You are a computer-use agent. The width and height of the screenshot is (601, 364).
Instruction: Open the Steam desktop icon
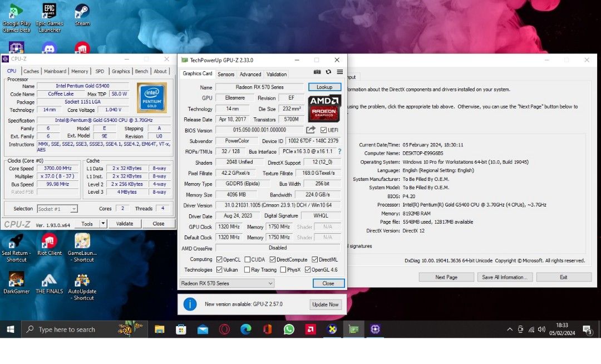click(82, 16)
